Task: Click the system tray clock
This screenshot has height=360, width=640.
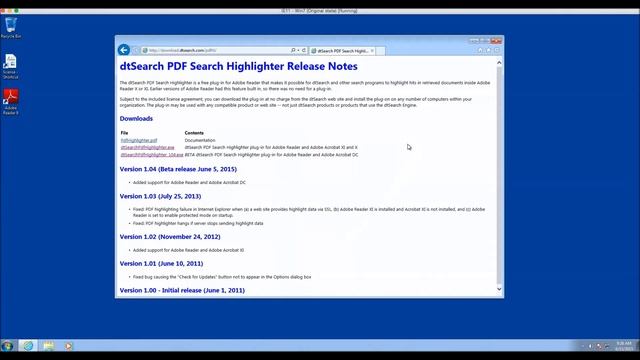Action: click(x=624, y=346)
